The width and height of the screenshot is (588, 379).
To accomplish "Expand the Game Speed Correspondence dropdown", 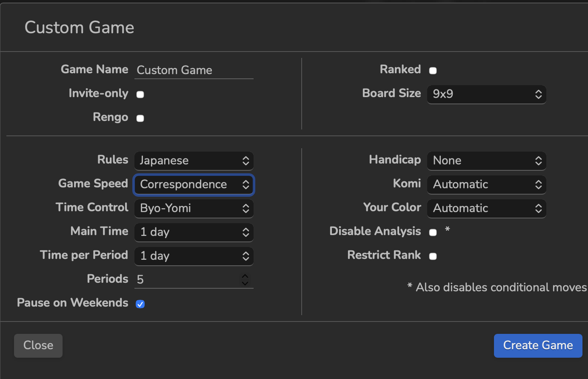I will click(194, 184).
